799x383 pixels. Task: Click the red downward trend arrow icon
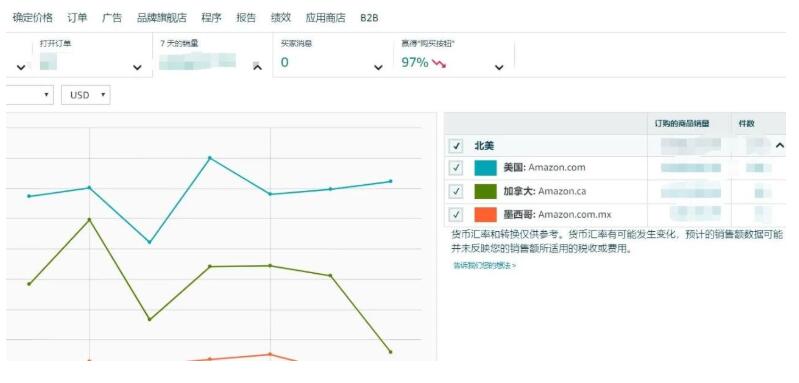click(439, 63)
